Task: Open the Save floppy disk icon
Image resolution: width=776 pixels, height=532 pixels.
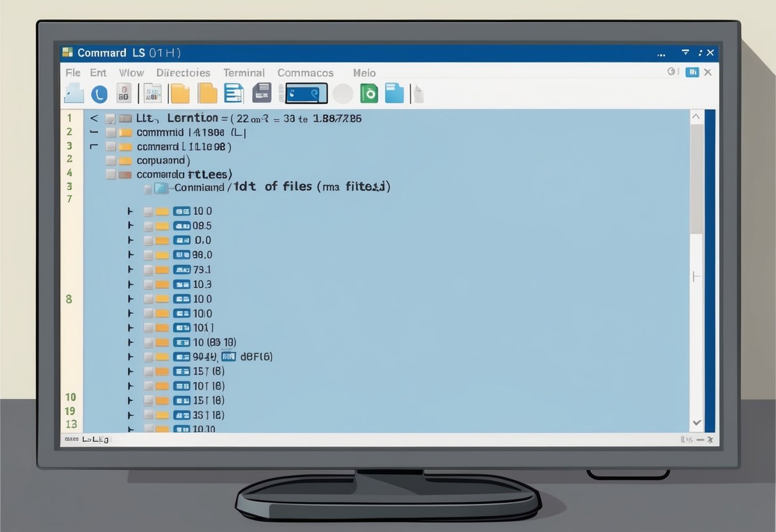Action: pos(261,93)
